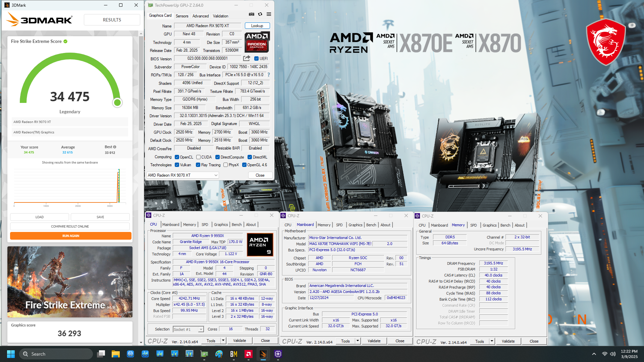Click the SAVE button in 3DMark
Screen dimensions: 644x362
pyautogui.click(x=100, y=217)
